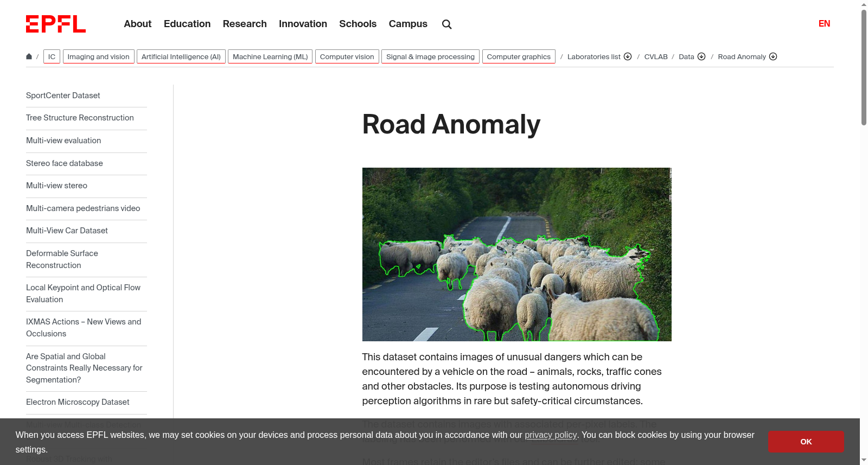Click the Road Anomaly page heading
This screenshot has width=868, height=465.
451,124
